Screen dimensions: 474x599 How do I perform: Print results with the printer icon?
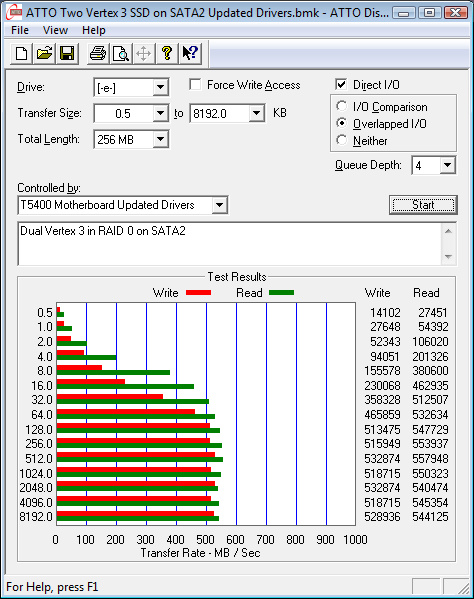pyautogui.click(x=98, y=53)
